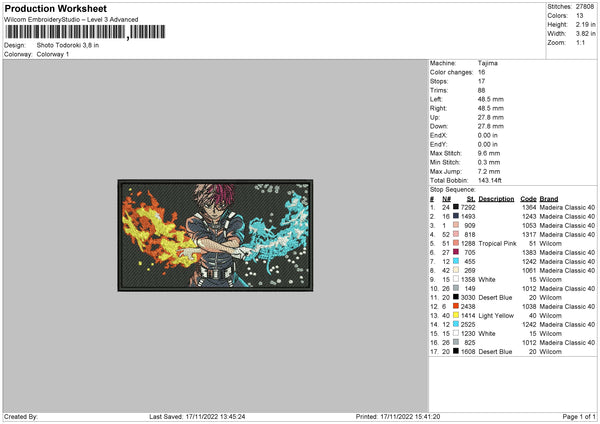Click code '1364' in stop row 1
This screenshot has width=600, height=424.
point(529,207)
